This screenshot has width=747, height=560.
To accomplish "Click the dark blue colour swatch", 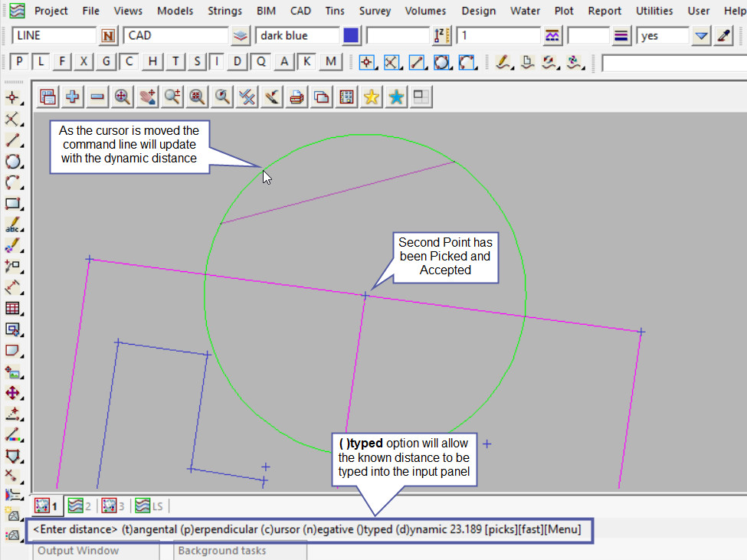I will point(352,36).
